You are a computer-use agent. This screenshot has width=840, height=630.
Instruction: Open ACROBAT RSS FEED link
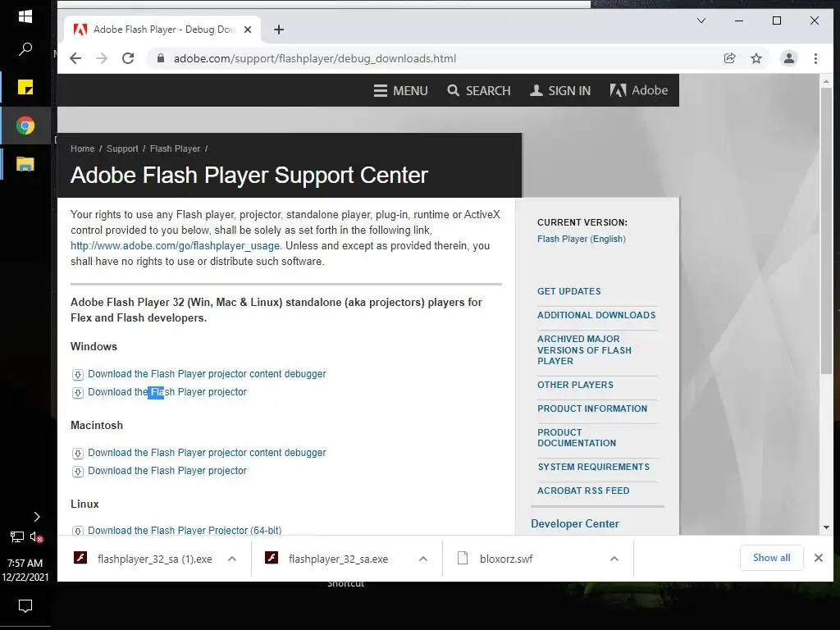point(583,491)
